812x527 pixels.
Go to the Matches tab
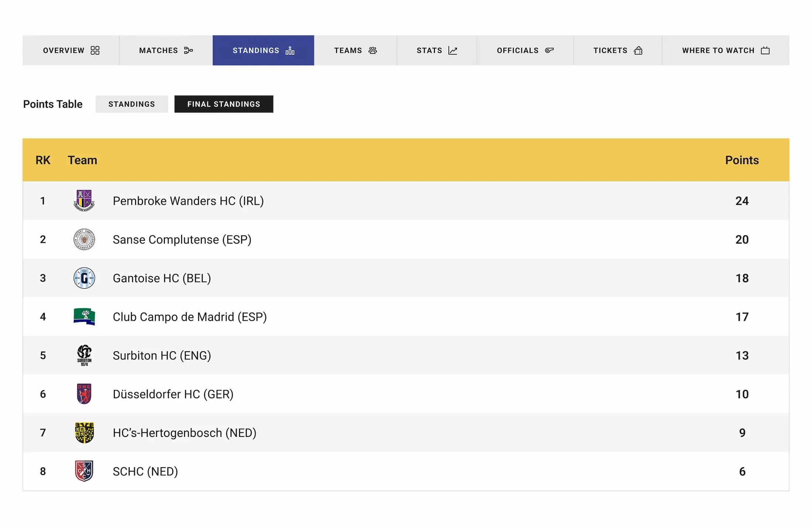click(166, 51)
